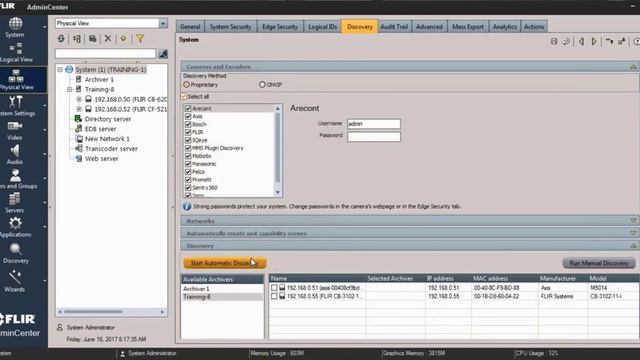Open the System sidebar section

15,27
